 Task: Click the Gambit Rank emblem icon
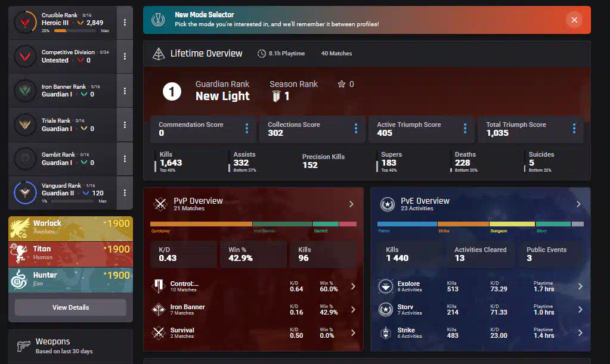coord(25,158)
